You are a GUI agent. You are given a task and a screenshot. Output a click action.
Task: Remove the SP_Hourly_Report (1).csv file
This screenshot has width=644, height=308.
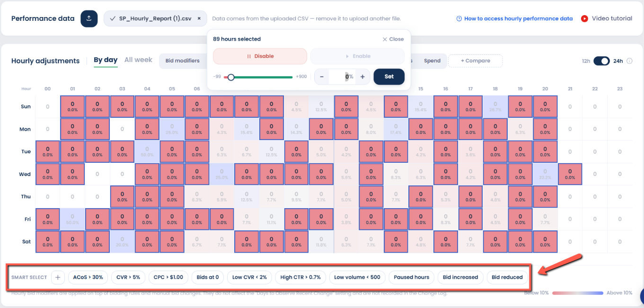point(199,18)
